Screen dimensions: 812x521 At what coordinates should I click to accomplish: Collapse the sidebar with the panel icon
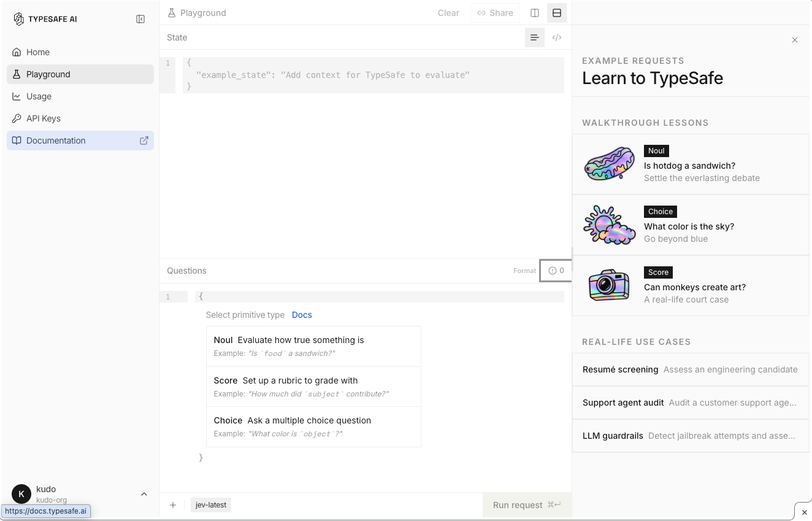click(x=140, y=19)
